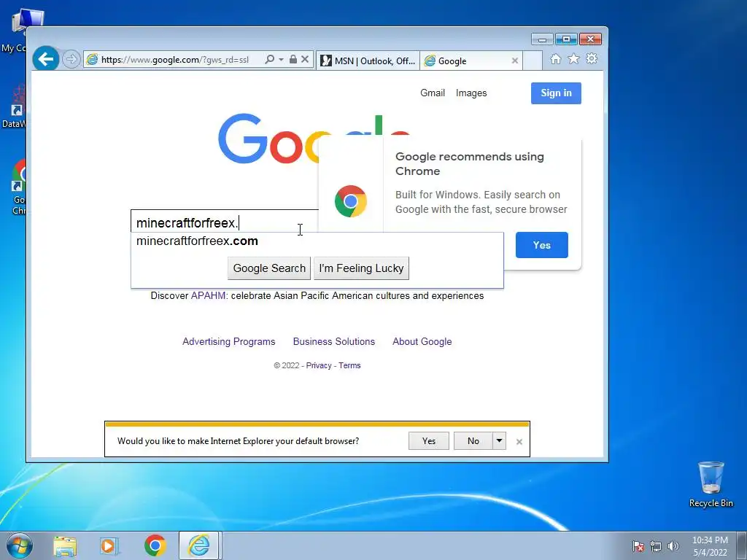Open the Terms link
The image size is (747, 560).
click(349, 365)
